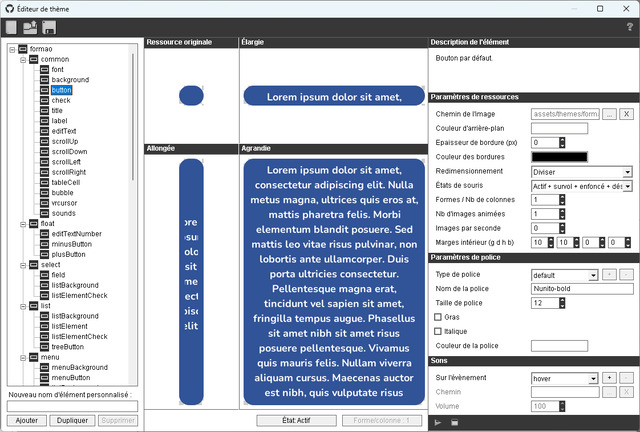Click the icon beside tableCell tree item

[x=44, y=183]
